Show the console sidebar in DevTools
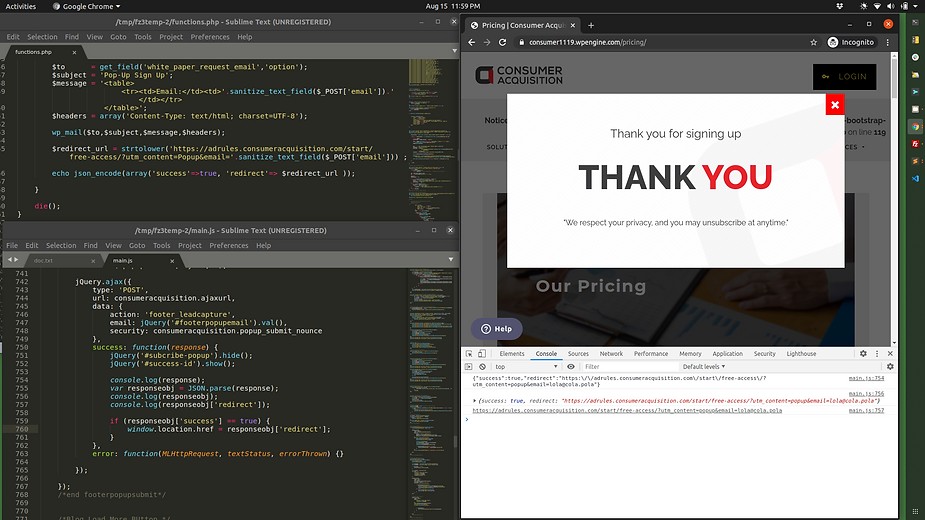This screenshot has height=520, width=925. point(469,367)
